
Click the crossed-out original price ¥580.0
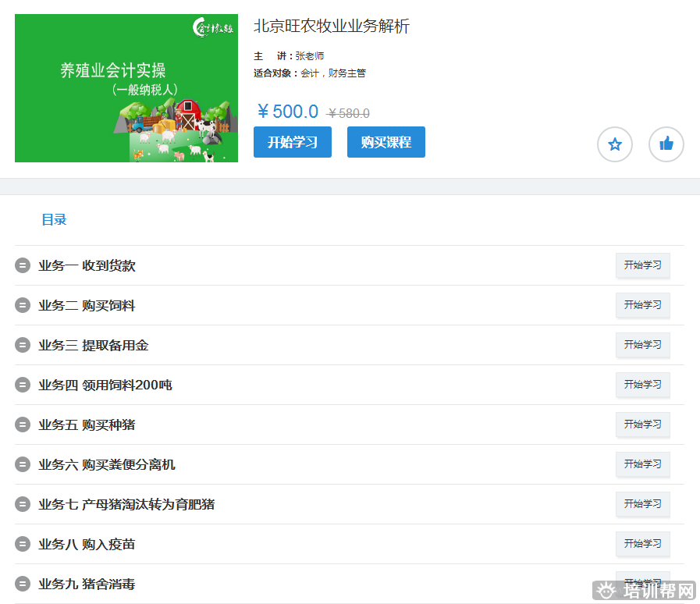coord(348,113)
